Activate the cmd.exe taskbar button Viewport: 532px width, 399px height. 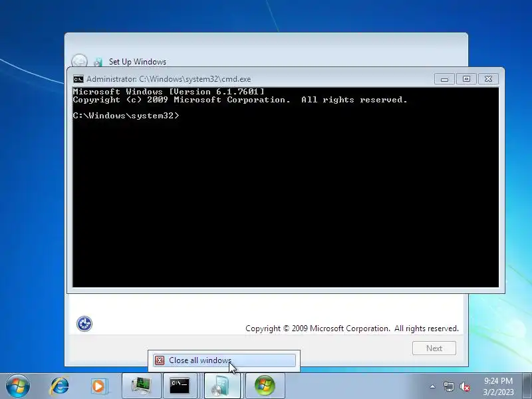coord(180,386)
